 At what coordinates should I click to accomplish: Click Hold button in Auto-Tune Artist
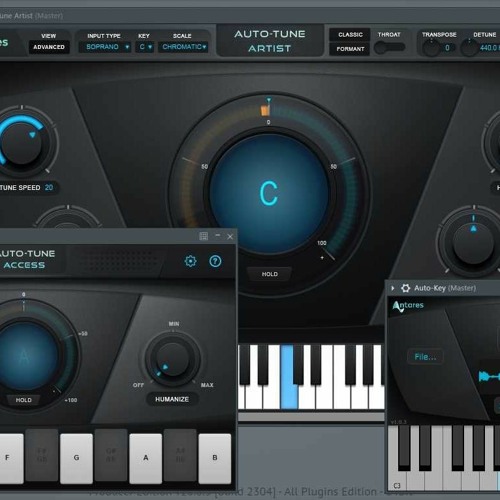point(269,274)
